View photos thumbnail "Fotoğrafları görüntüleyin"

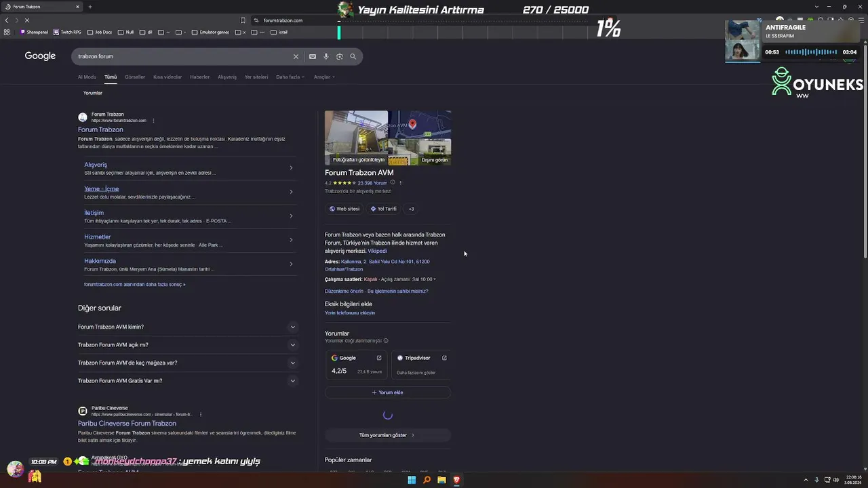tap(356, 138)
